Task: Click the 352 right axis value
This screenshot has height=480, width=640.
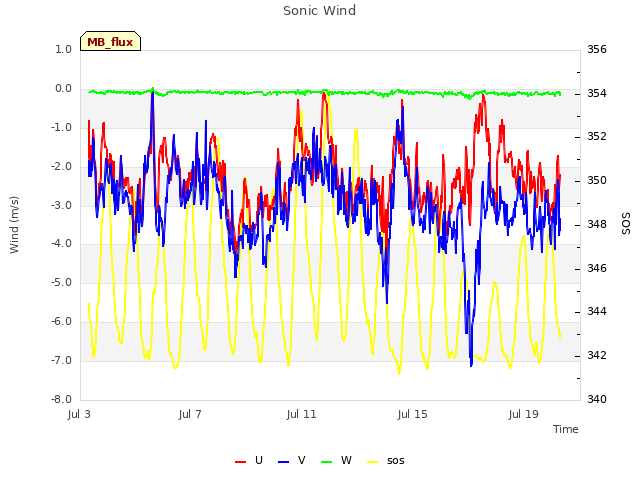Action: tap(597, 136)
